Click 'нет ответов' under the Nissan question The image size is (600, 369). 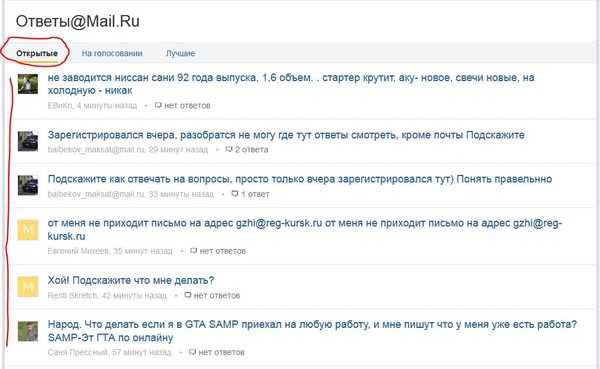(183, 105)
